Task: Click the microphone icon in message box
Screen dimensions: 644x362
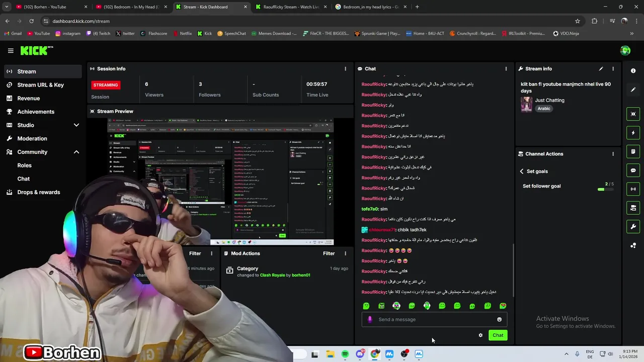Action: tap(370, 319)
